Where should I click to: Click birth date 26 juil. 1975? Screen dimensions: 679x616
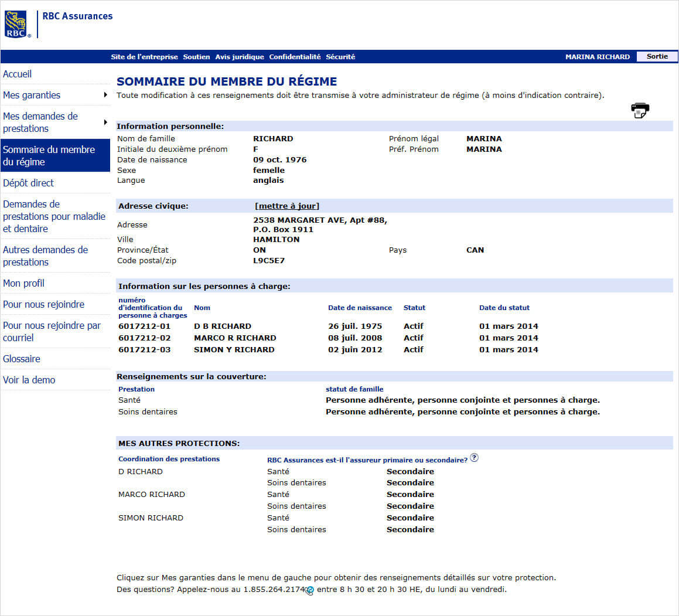pyautogui.click(x=355, y=326)
